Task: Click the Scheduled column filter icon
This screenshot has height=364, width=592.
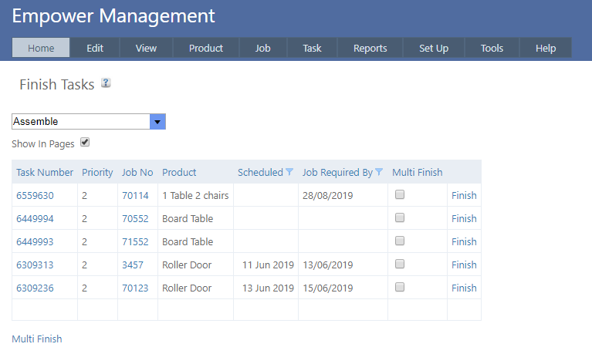Action: (x=289, y=172)
